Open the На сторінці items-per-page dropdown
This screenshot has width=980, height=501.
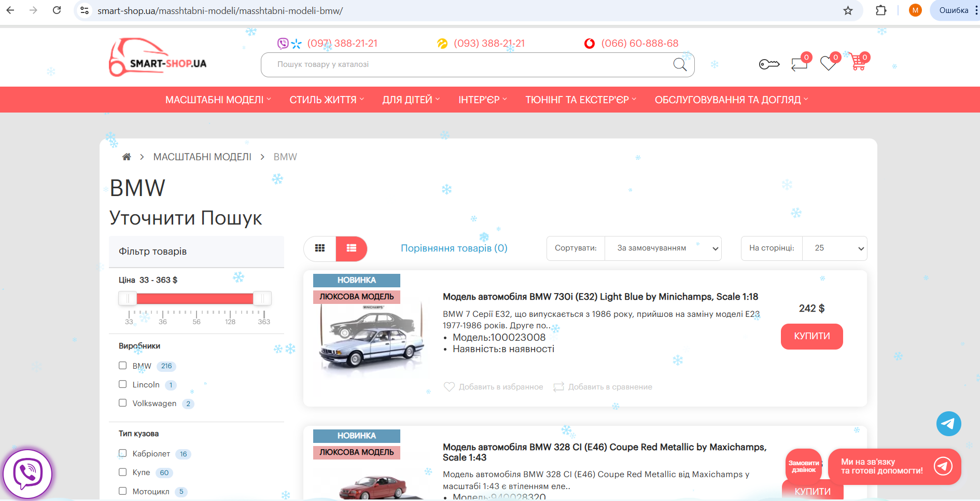(x=835, y=248)
